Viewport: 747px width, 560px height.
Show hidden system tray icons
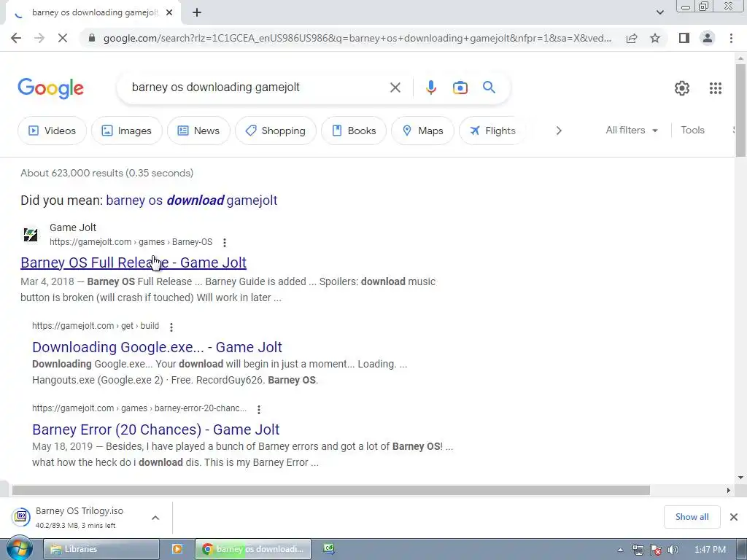pos(620,550)
